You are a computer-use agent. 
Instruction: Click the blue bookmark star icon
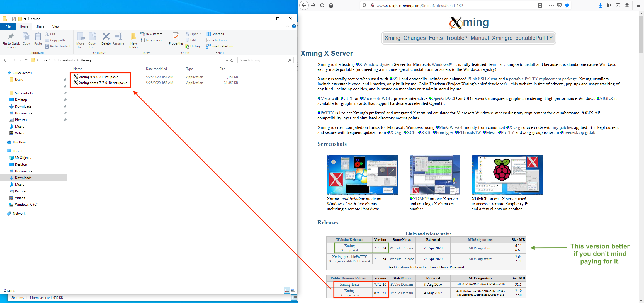click(567, 5)
